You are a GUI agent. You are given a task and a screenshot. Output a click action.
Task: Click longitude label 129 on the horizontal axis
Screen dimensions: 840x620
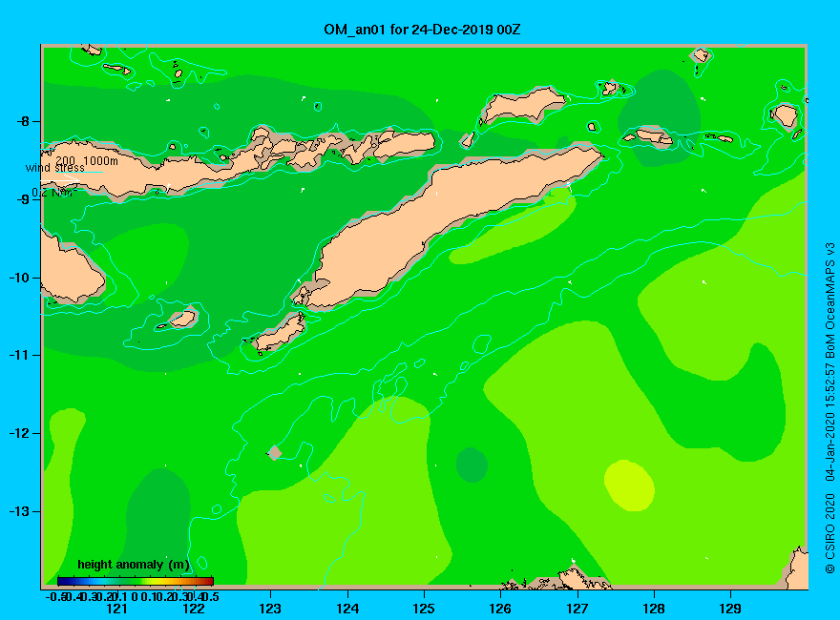(x=731, y=609)
